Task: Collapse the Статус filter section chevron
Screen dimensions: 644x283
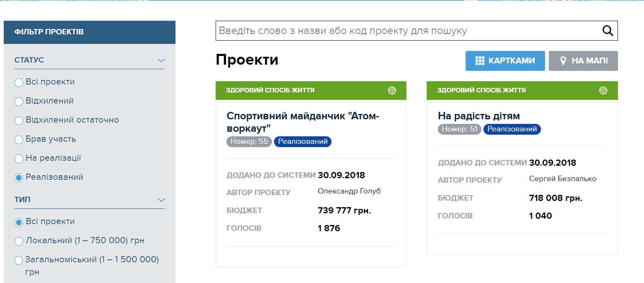Action: point(161,60)
